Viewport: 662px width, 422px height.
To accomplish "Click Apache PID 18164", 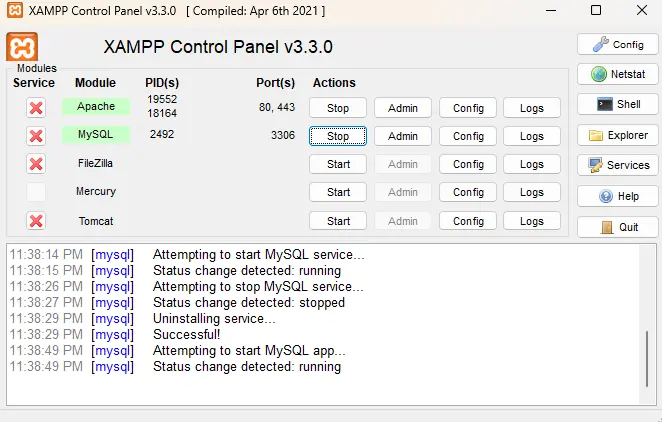I will click(162, 113).
